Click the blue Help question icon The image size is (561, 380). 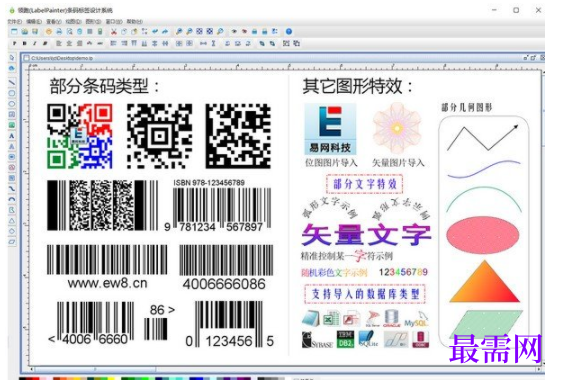click(x=289, y=31)
